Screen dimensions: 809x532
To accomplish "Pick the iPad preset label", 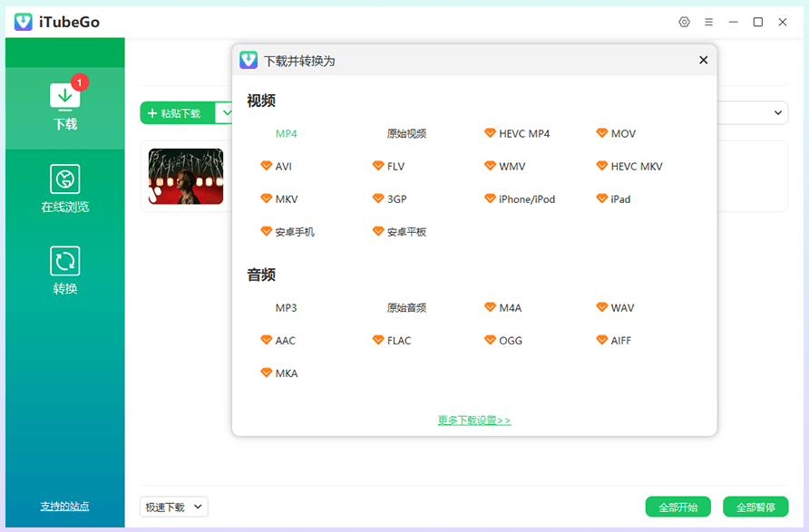I will [620, 199].
